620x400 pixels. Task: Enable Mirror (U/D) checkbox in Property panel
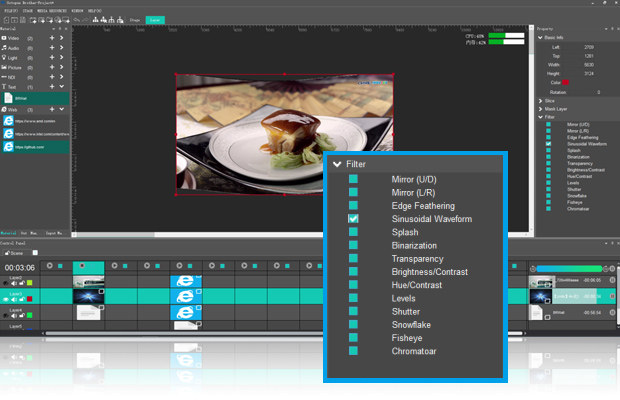(x=548, y=125)
